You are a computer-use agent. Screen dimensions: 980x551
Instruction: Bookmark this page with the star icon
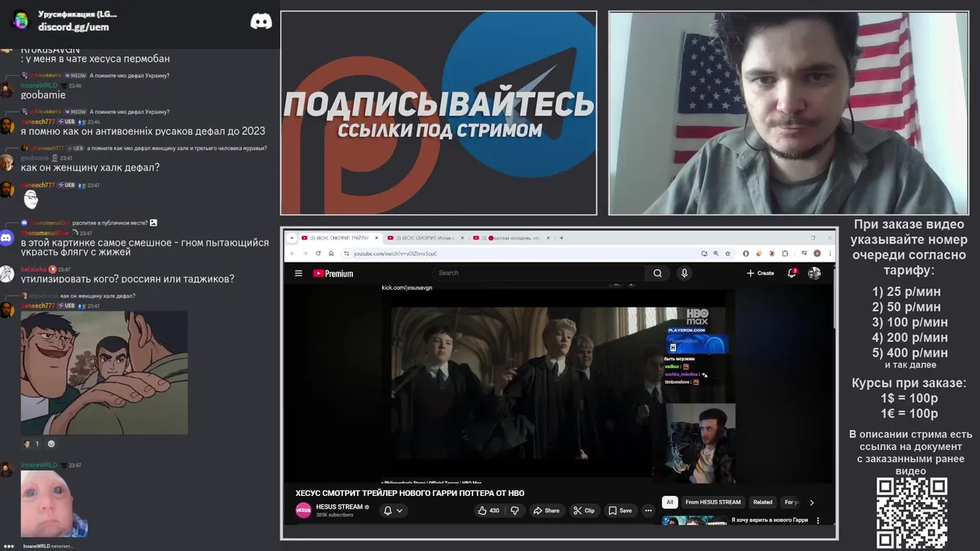[x=727, y=253]
